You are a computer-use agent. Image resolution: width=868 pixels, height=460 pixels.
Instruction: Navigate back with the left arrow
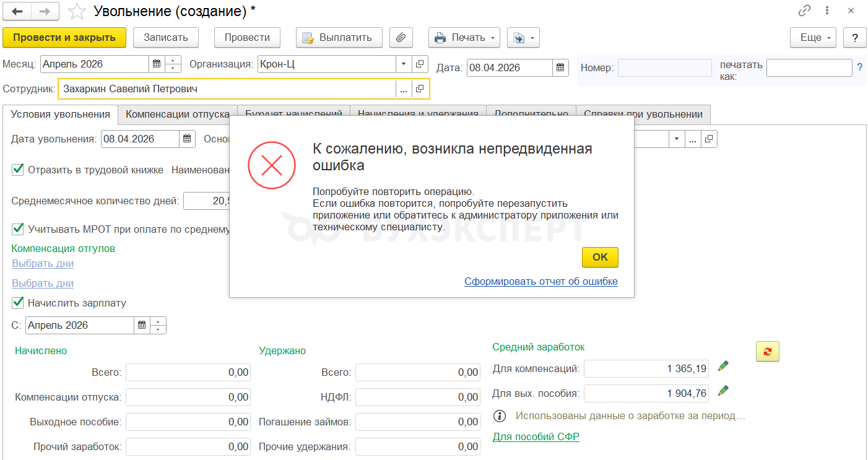[17, 11]
